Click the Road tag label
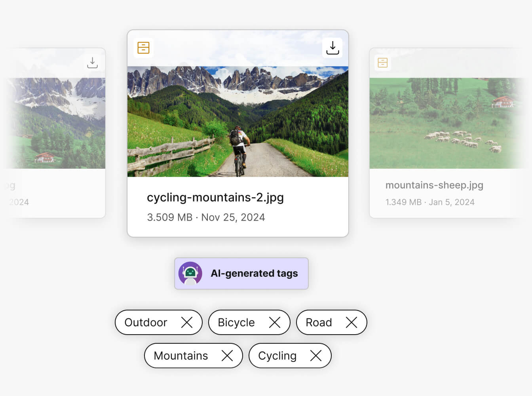Image resolution: width=532 pixels, height=396 pixels. tap(319, 322)
